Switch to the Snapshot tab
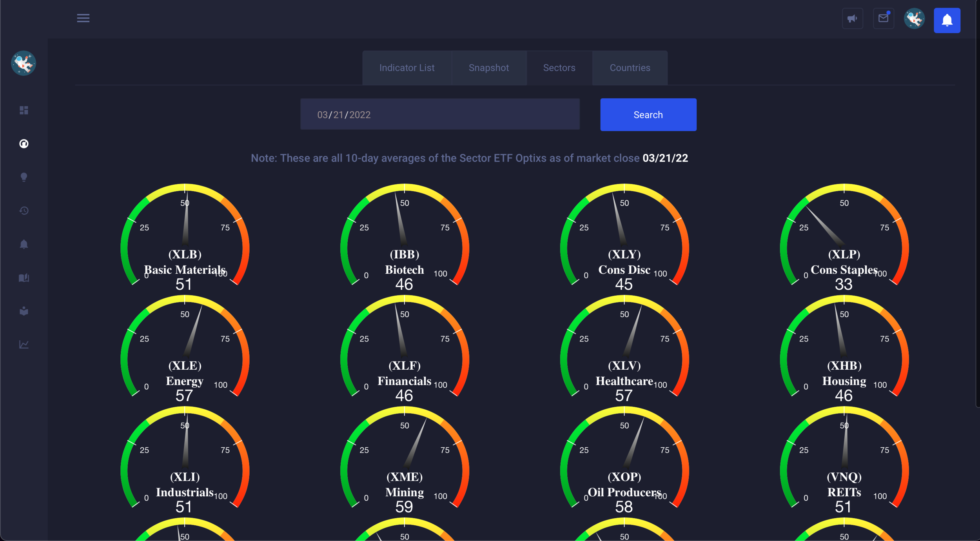 (x=488, y=68)
